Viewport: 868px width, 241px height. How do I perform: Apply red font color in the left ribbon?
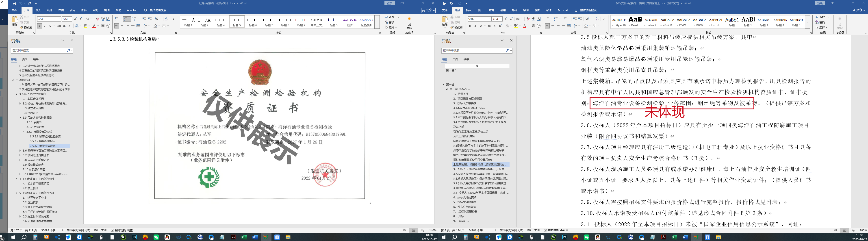pos(94,26)
